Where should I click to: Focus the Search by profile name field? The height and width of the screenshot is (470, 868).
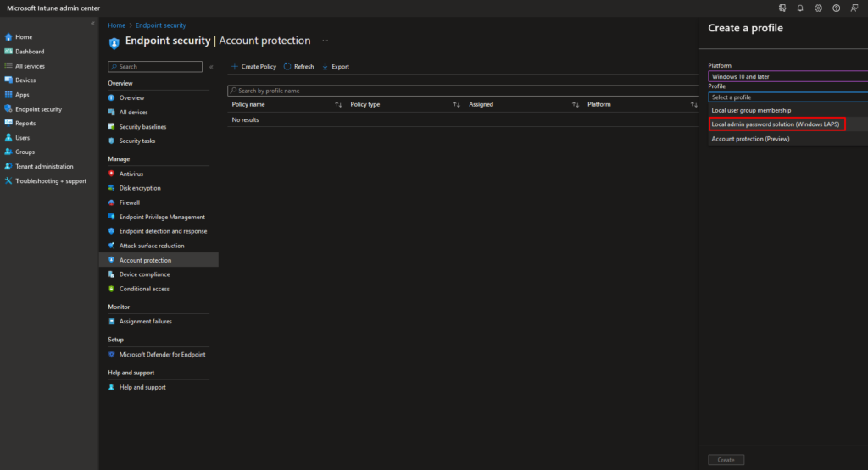pyautogui.click(x=464, y=91)
